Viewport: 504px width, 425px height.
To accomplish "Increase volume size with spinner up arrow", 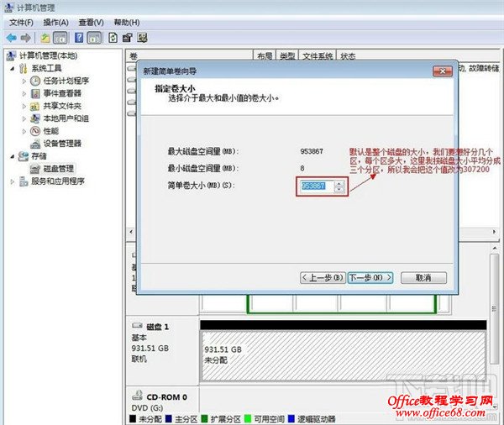I will point(339,184).
